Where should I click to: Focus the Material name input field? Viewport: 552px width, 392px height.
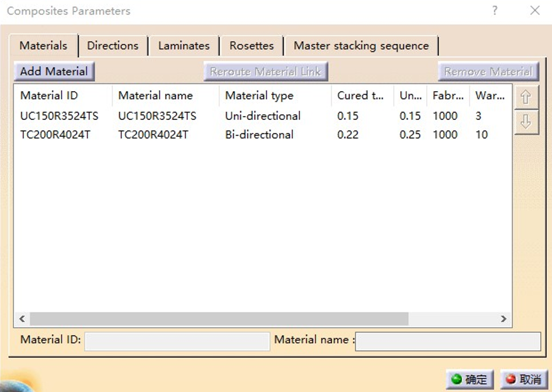(448, 341)
